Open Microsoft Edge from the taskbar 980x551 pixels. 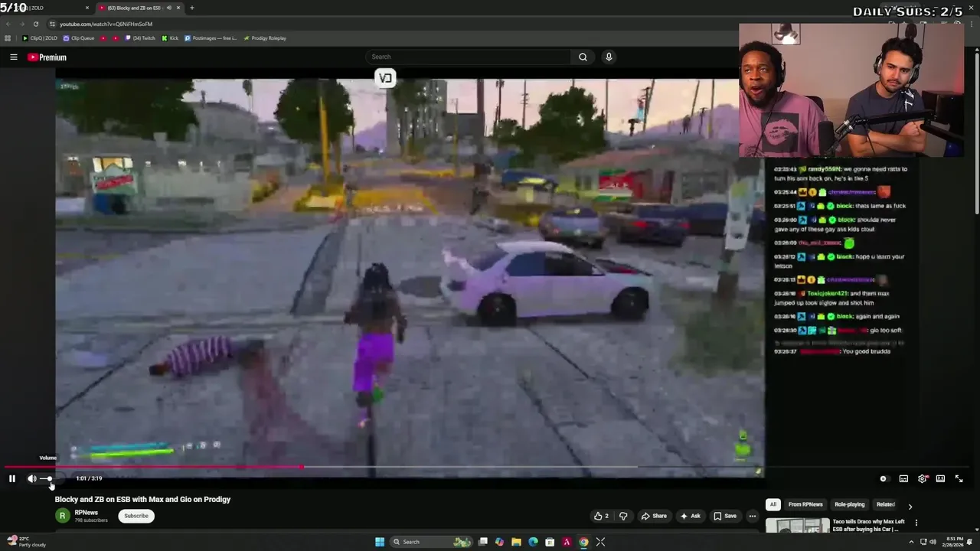533,542
